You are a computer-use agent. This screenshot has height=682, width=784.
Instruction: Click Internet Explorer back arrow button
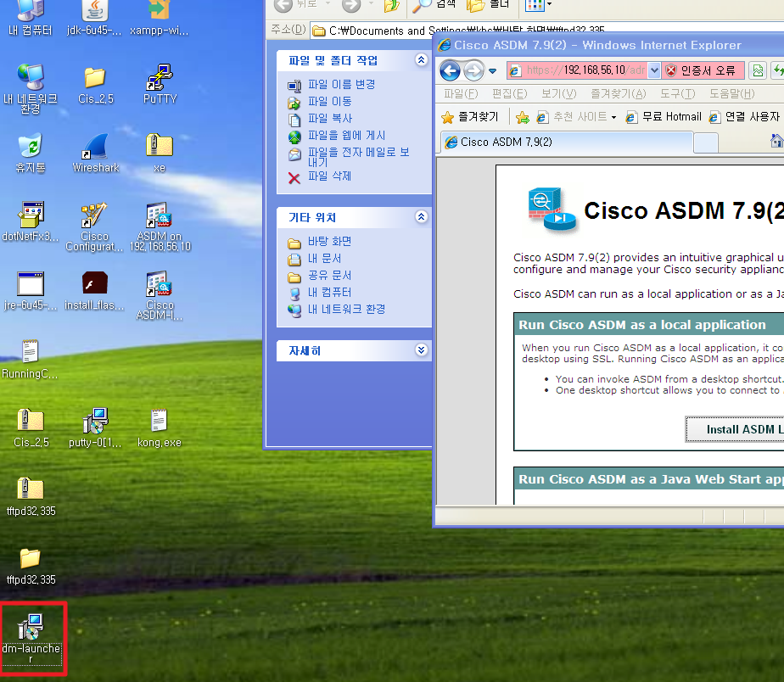click(x=450, y=70)
